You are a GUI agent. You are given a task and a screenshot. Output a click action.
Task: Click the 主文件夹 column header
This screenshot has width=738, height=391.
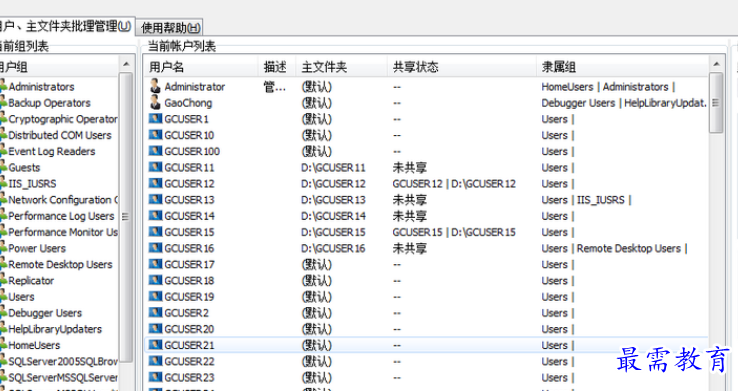pos(342,67)
